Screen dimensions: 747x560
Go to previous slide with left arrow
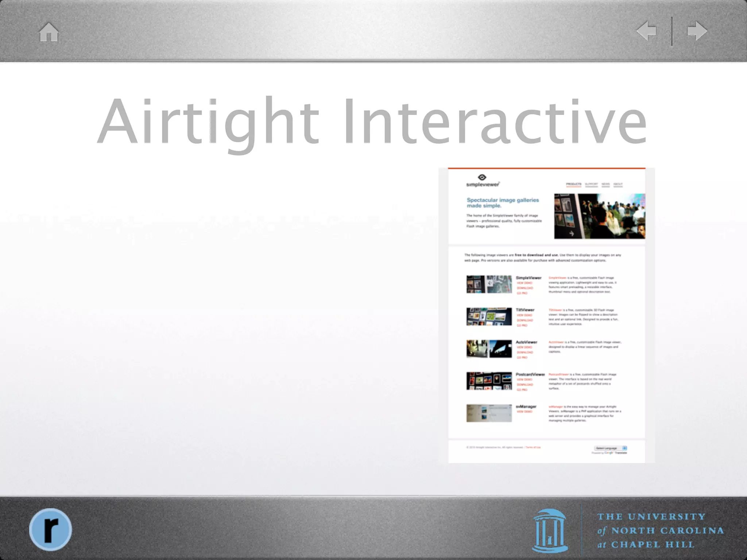pyautogui.click(x=646, y=31)
